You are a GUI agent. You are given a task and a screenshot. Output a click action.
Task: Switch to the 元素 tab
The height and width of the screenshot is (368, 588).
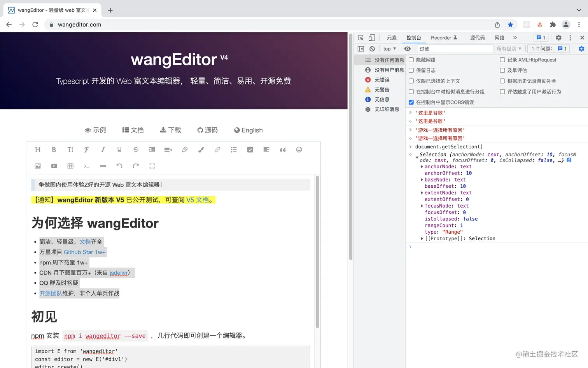[392, 38]
